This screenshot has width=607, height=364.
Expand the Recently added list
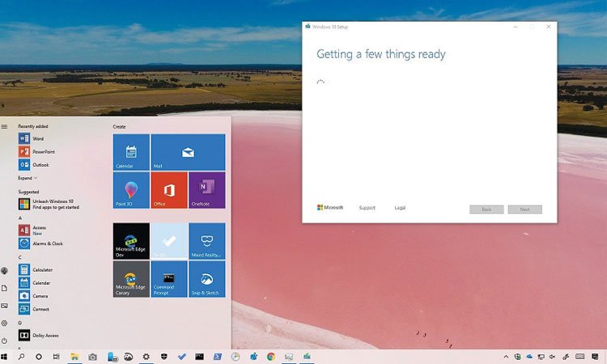tap(28, 178)
